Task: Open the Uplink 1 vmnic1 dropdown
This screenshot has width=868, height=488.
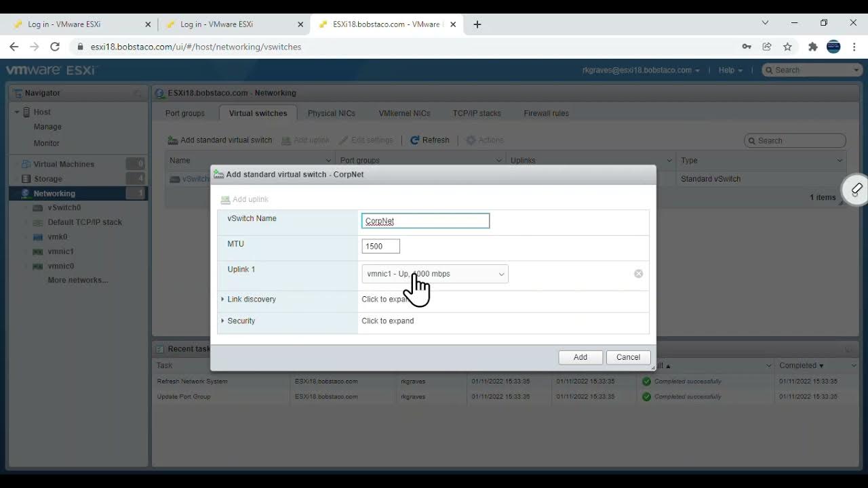Action: 435,274
